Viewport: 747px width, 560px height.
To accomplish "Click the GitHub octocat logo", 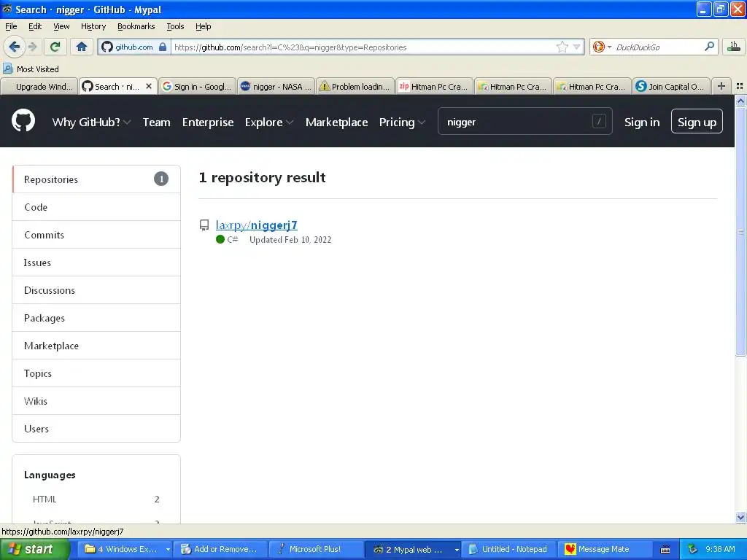I will pos(23,120).
